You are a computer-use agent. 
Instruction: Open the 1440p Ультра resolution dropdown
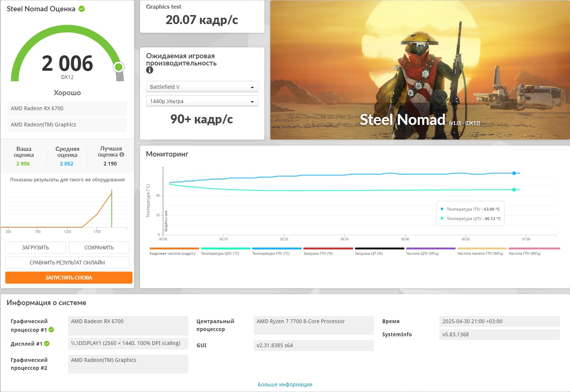(202, 101)
